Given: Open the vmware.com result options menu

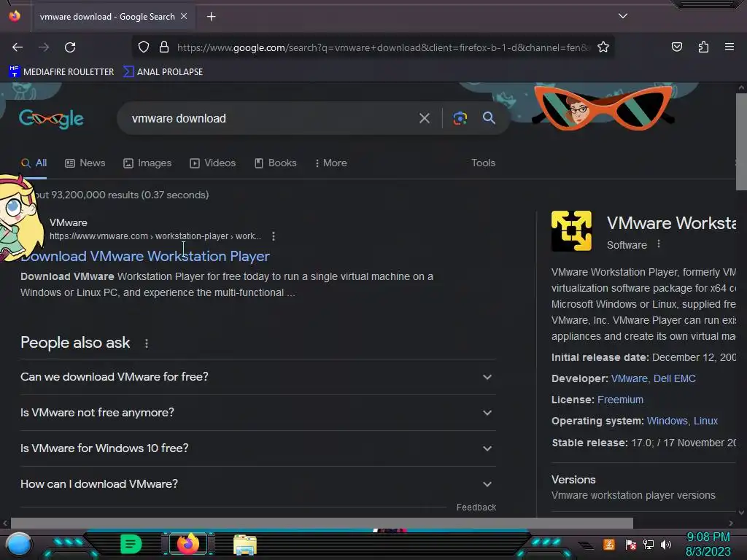Looking at the screenshot, I should pyautogui.click(x=274, y=236).
